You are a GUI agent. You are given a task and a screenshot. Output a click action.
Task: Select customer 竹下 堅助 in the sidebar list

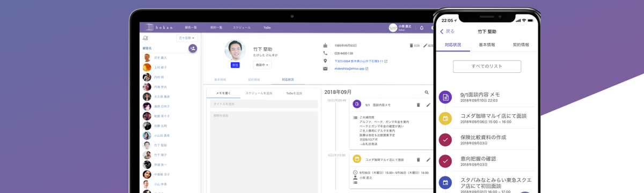tap(156, 145)
